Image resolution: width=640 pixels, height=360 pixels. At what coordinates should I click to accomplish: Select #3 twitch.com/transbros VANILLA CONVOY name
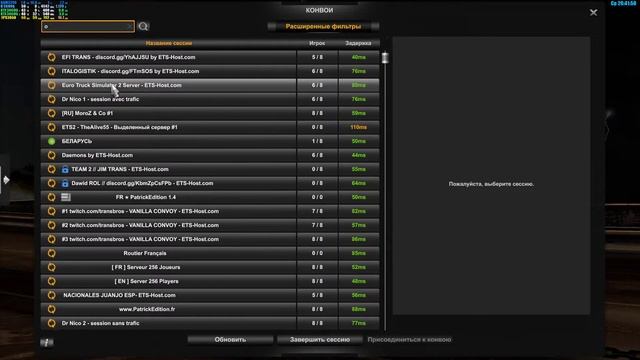coord(140,239)
